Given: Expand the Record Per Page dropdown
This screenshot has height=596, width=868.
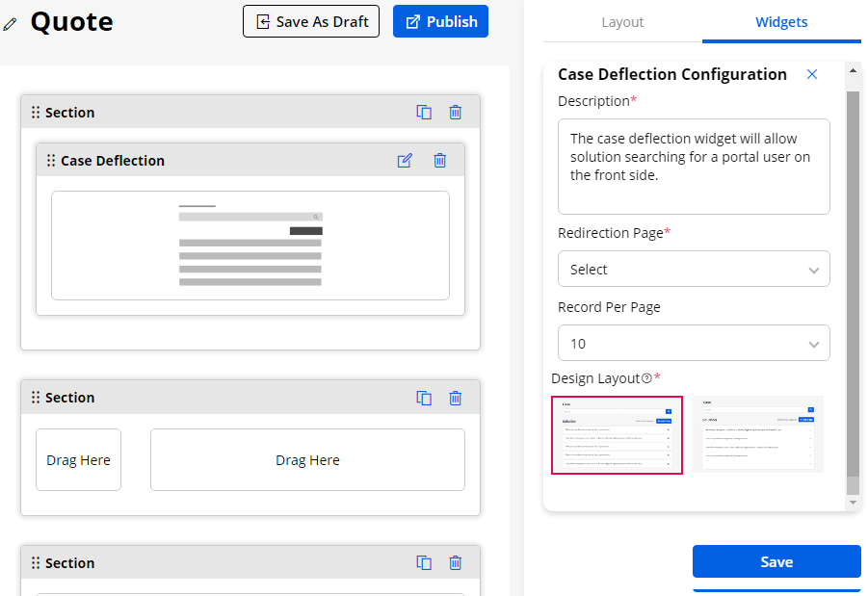Looking at the screenshot, I should 693,344.
